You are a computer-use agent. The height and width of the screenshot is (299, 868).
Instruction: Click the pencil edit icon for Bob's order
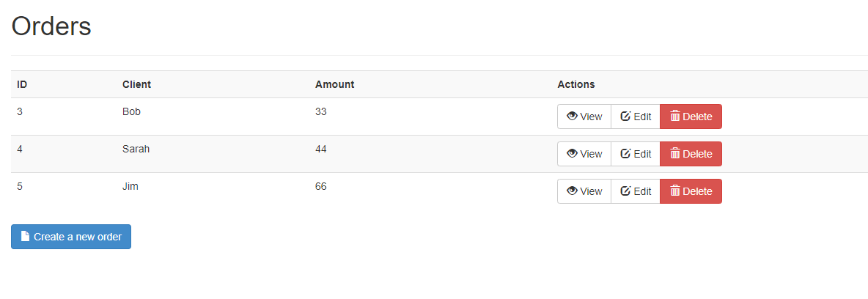click(625, 117)
